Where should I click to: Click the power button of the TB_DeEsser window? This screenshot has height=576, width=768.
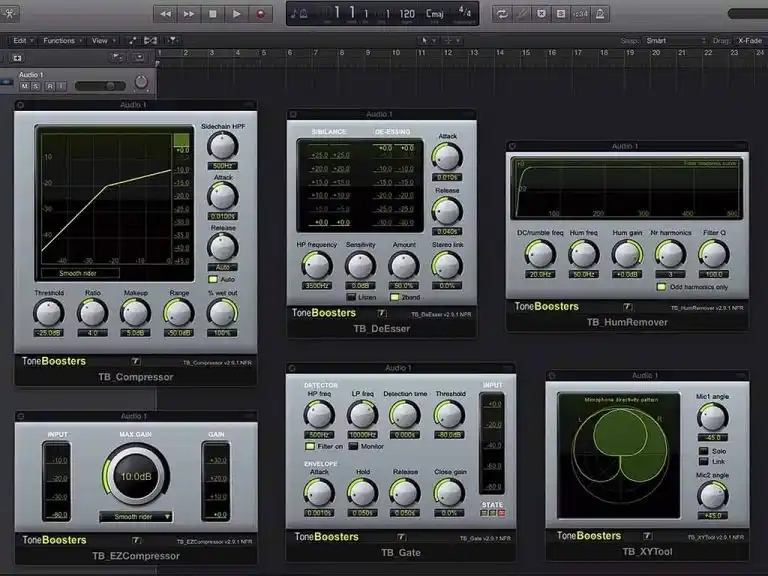coord(293,114)
